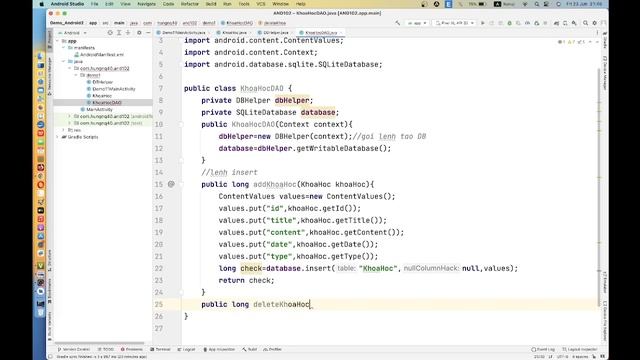
Task: Open the File menu
Action: (x=94, y=4)
